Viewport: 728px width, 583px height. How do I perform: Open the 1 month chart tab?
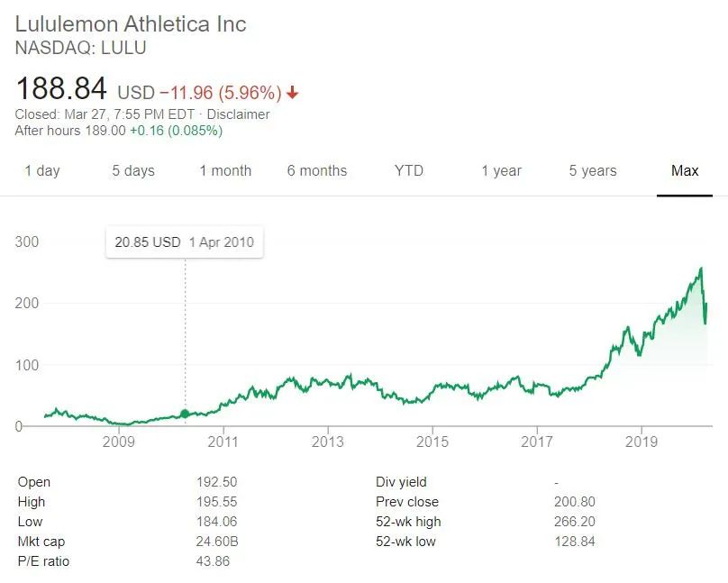point(225,170)
